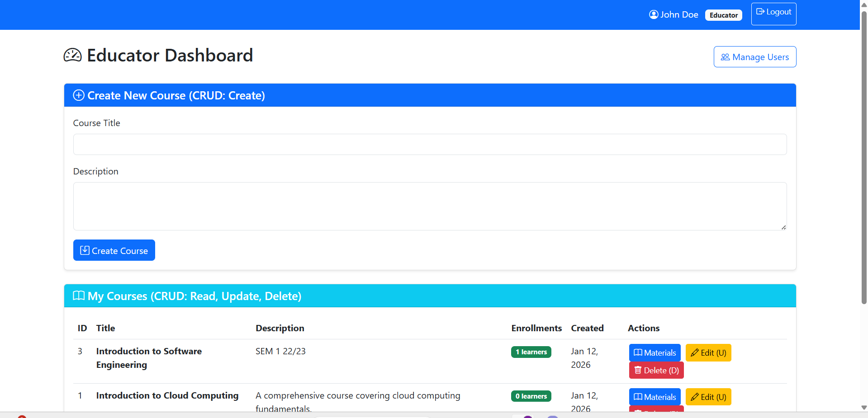Open the Manage Users page

pos(754,57)
